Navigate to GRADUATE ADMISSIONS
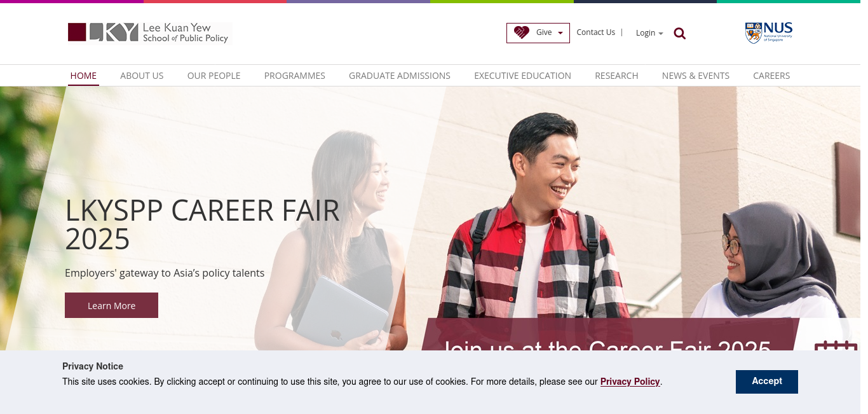 tap(400, 76)
